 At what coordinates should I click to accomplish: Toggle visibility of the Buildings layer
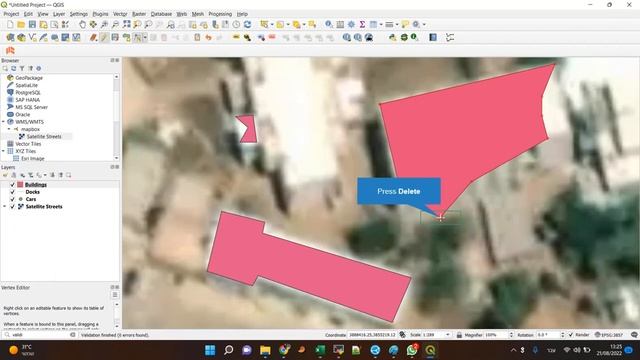pos(12,185)
